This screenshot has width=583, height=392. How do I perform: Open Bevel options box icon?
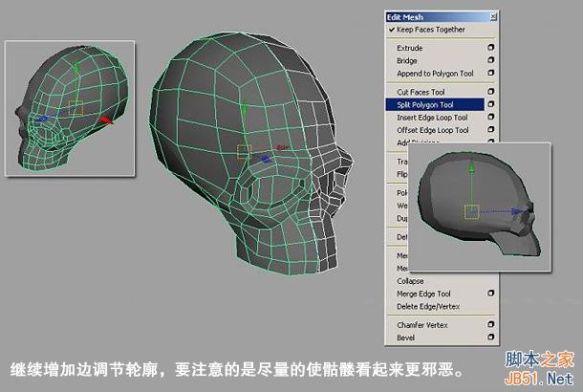491,337
